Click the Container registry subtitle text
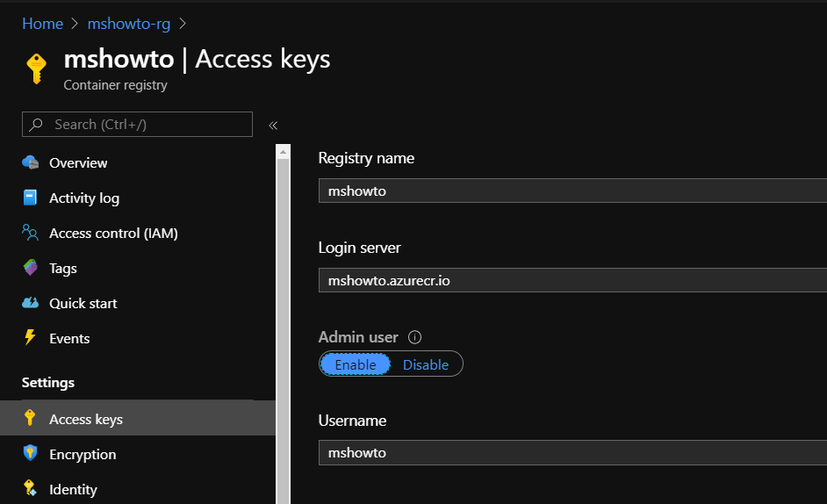Viewport: 827px width, 504px height. pyautogui.click(x=116, y=85)
